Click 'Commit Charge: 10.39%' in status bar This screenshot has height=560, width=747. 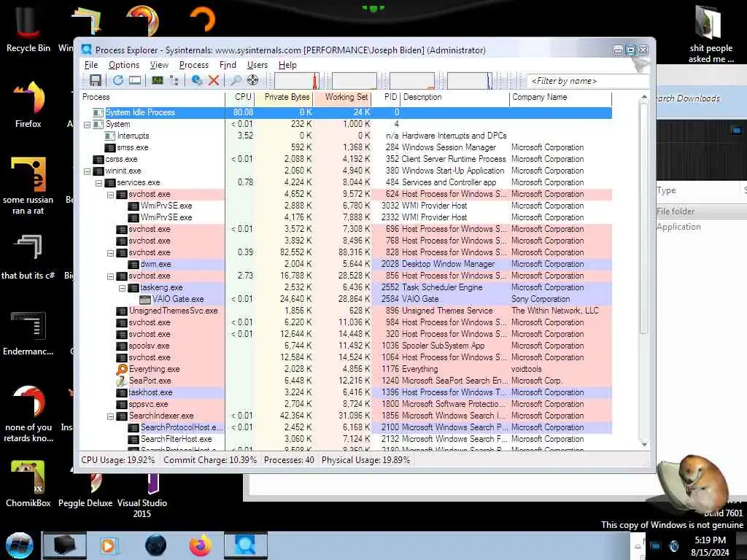pyautogui.click(x=210, y=461)
